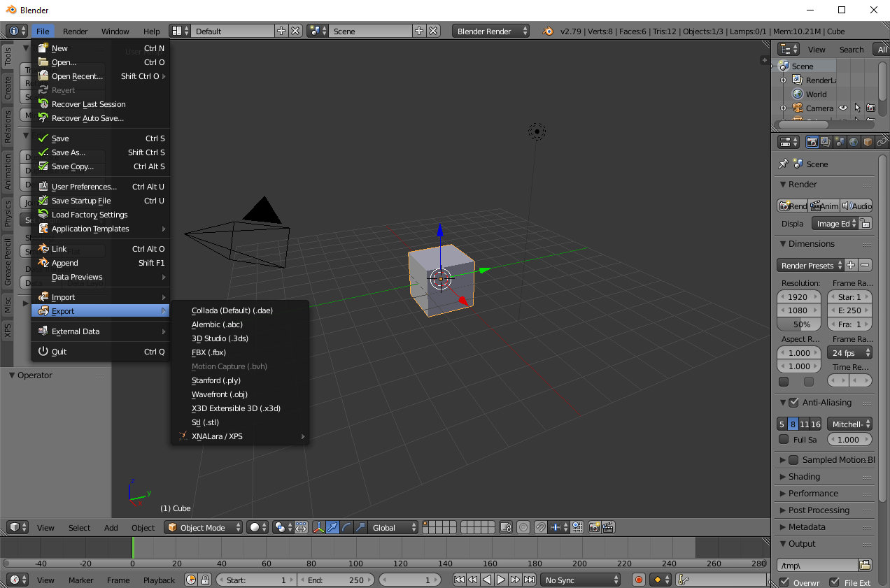The image size is (890, 588).
Task: Open the Global transform orientation dropdown
Action: click(394, 527)
